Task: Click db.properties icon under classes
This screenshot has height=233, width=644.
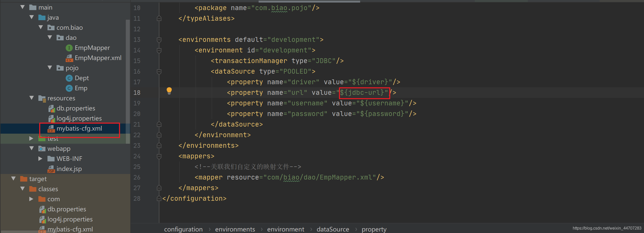Action: pos(42,210)
